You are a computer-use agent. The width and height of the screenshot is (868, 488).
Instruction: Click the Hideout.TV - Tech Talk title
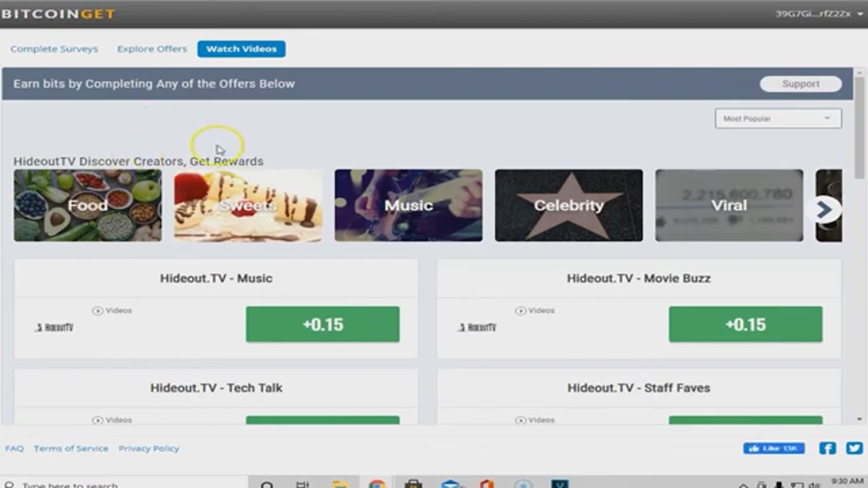tap(216, 388)
